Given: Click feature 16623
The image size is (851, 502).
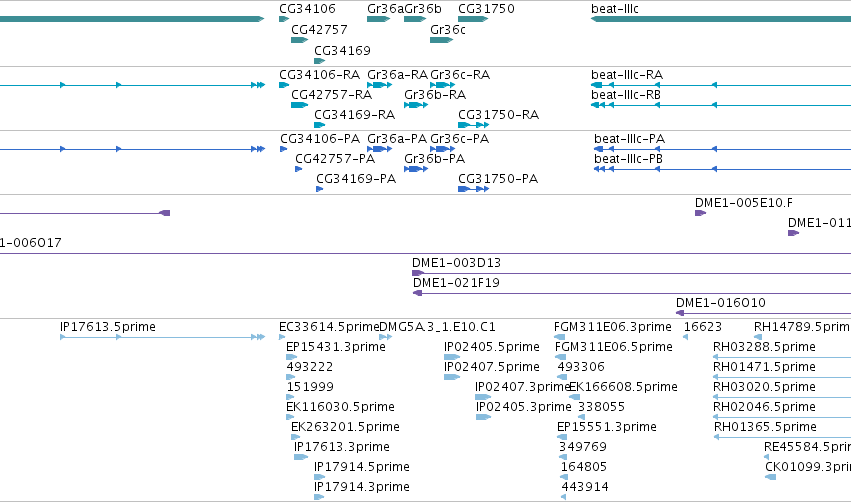Looking at the screenshot, I should coord(703,327).
